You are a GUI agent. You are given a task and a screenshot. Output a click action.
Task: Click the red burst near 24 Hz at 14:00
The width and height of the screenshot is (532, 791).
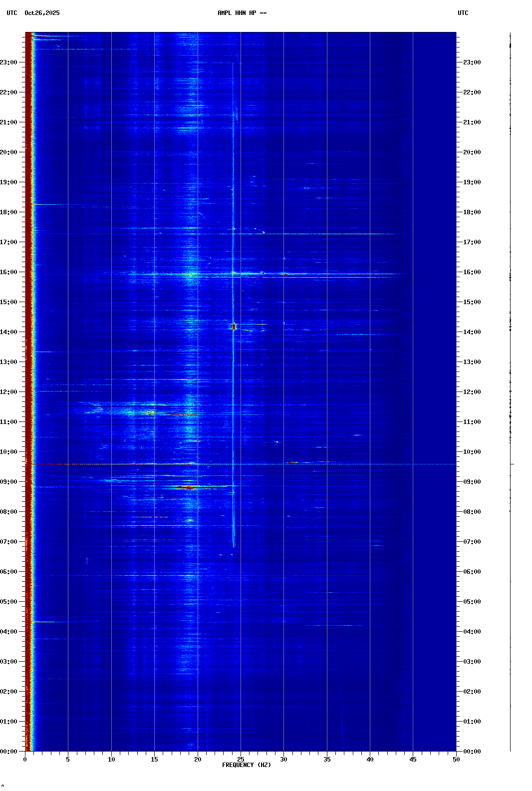234,327
